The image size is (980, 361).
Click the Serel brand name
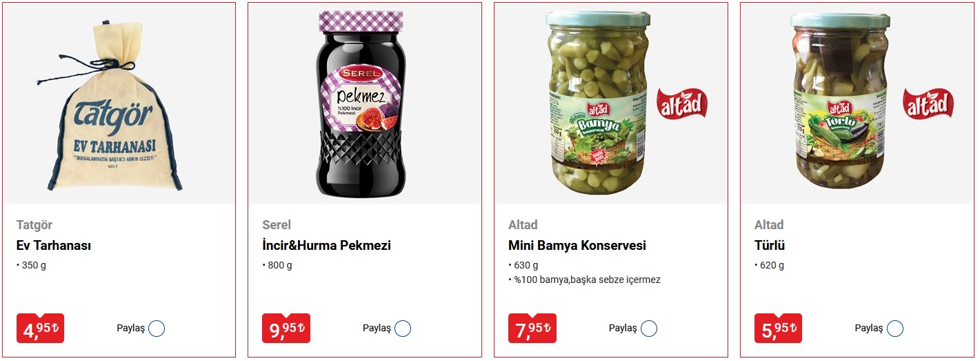[x=277, y=225]
